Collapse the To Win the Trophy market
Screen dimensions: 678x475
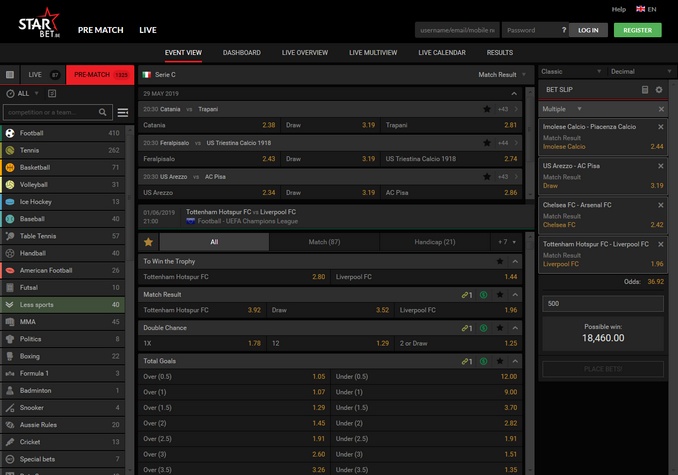pyautogui.click(x=515, y=261)
